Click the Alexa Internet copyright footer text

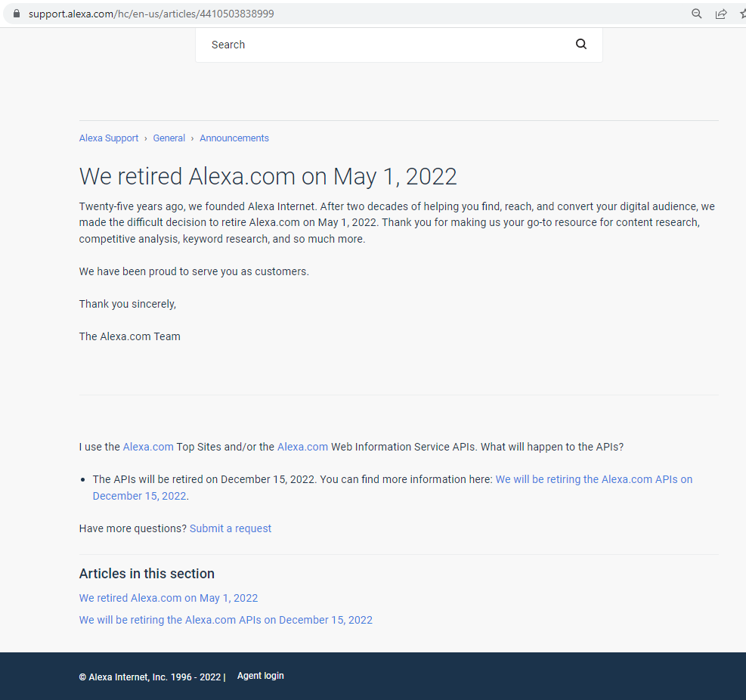tap(151, 677)
